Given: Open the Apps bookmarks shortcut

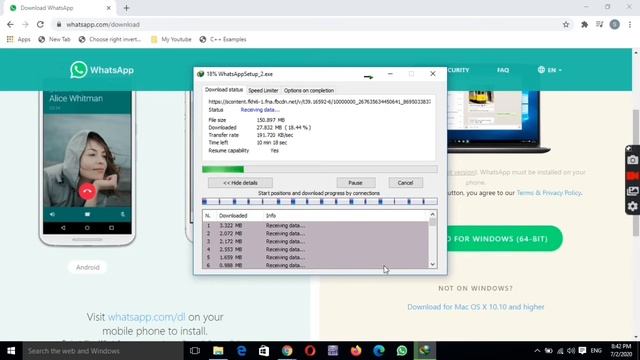Looking at the screenshot, I should [19, 39].
